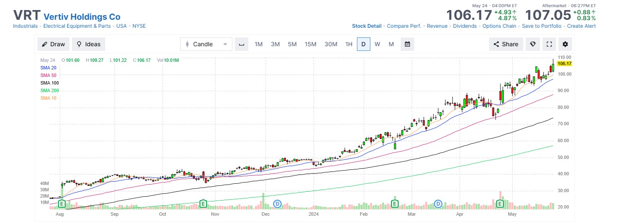Screen dimensions: 644x222
Task: Open the calendar date range icon
Action: 407,44
